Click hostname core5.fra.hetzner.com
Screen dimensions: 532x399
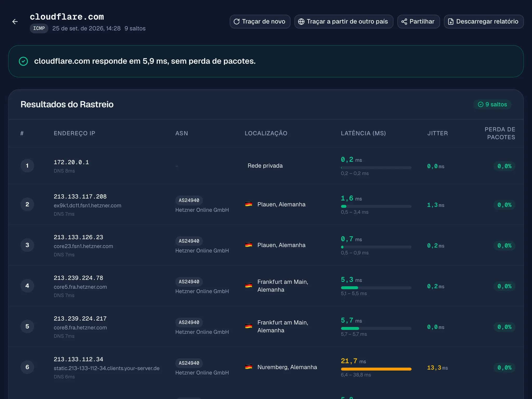pos(80,287)
